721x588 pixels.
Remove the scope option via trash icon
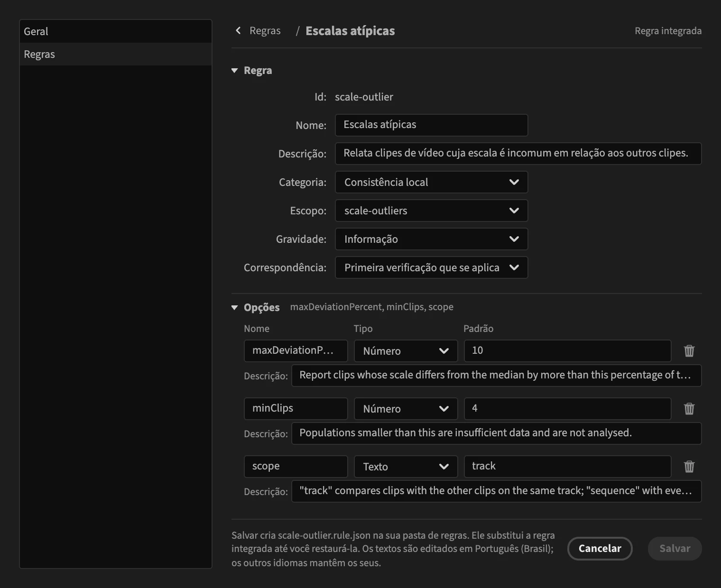tap(689, 467)
